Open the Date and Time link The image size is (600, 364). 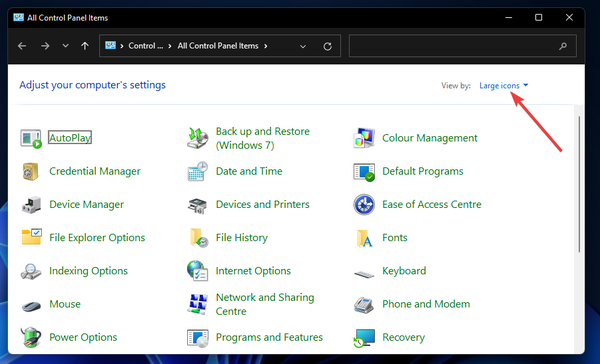(x=249, y=171)
